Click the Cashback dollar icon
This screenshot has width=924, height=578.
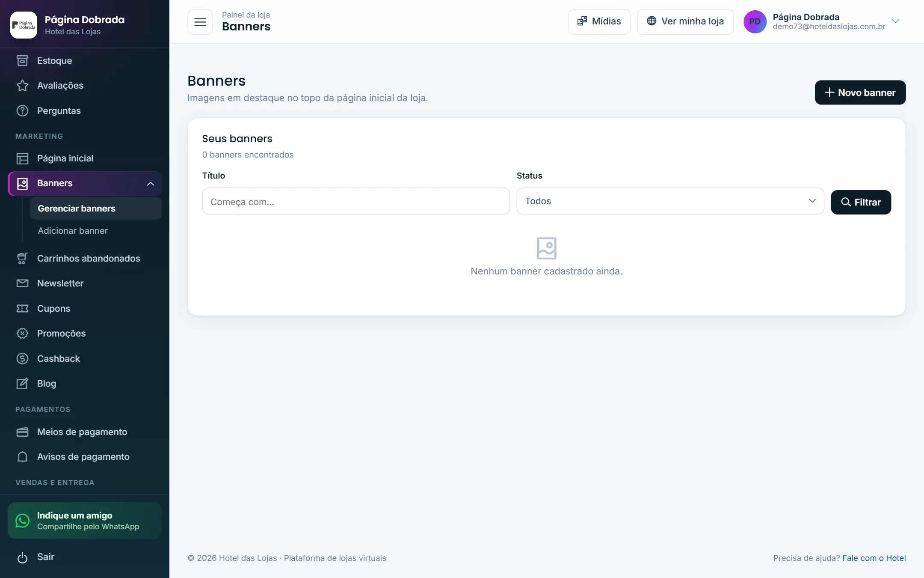pyautogui.click(x=22, y=359)
